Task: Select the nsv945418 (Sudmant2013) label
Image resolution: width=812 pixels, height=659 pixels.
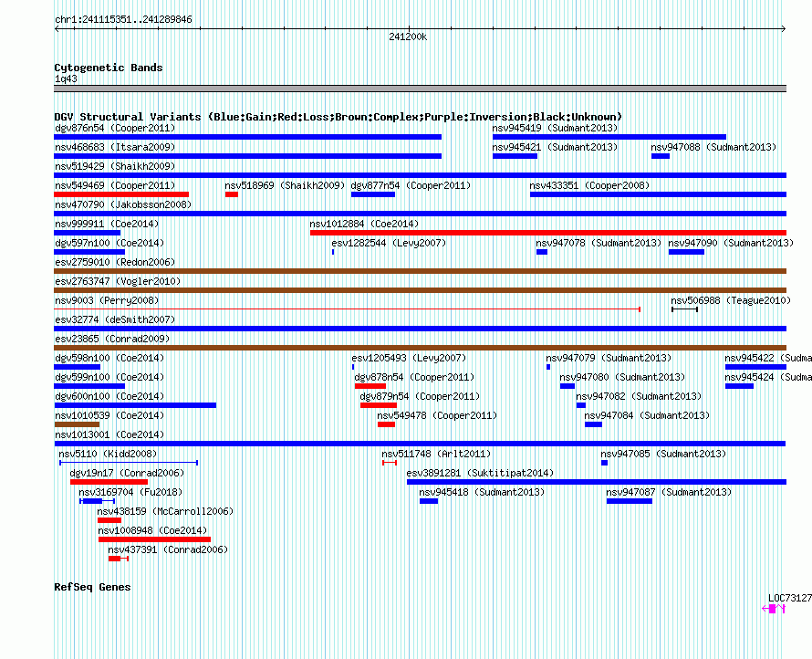Action: point(482,492)
